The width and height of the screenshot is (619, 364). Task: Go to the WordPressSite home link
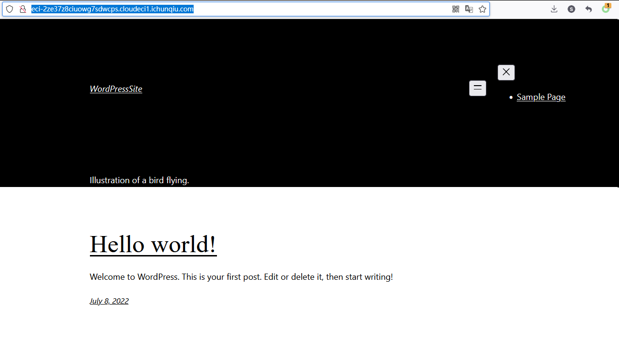click(116, 89)
